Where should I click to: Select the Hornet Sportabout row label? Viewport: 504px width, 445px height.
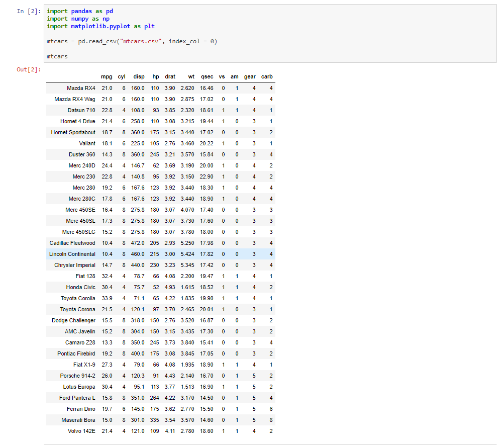[x=73, y=132]
